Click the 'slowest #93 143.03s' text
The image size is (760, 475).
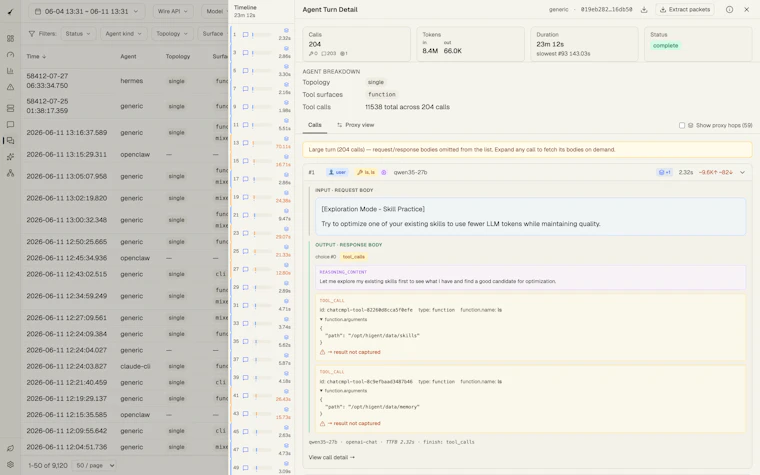tap(563, 54)
